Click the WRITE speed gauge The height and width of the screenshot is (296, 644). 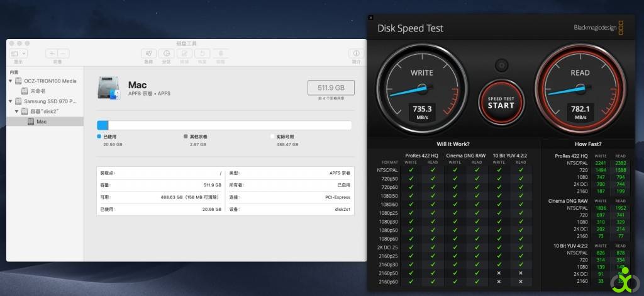pos(422,89)
